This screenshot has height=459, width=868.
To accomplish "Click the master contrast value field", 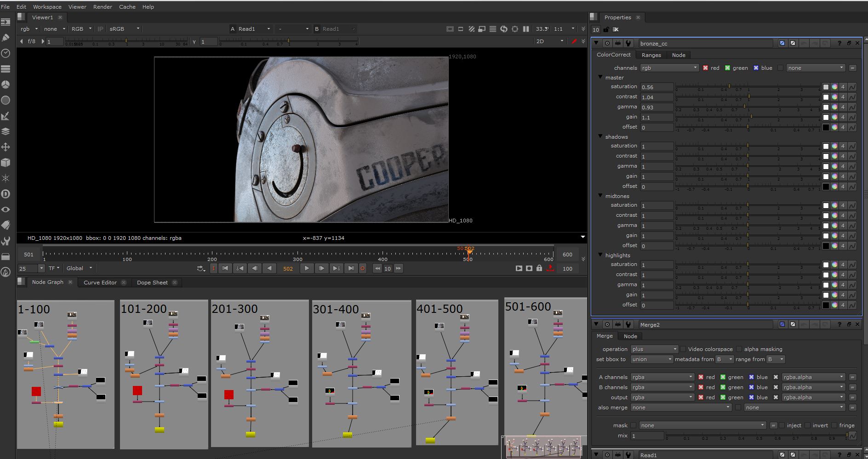I will tap(657, 97).
